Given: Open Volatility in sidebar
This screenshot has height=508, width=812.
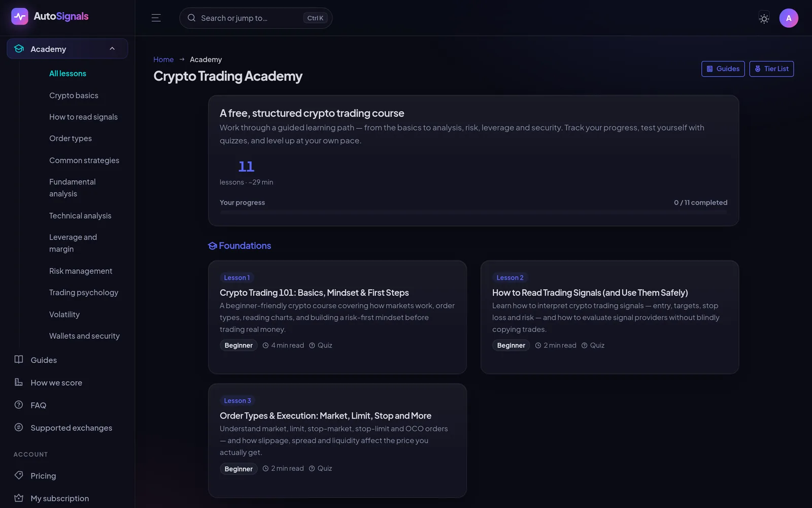Looking at the screenshot, I should coord(64,314).
